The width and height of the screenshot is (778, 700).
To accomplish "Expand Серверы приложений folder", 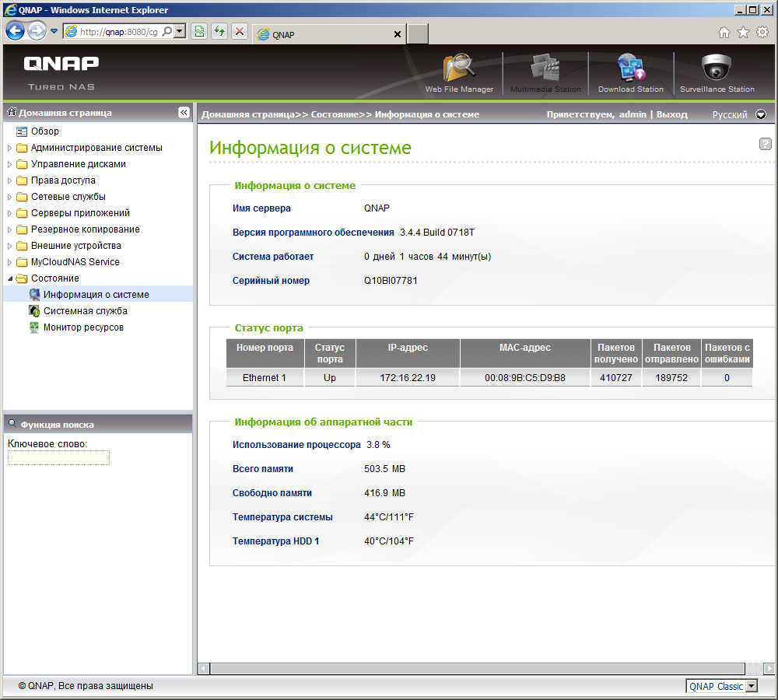I will 9,213.
